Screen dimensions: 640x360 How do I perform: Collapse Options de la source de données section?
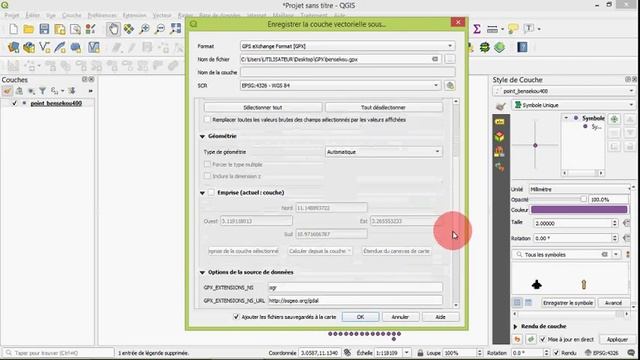pyautogui.click(x=202, y=272)
